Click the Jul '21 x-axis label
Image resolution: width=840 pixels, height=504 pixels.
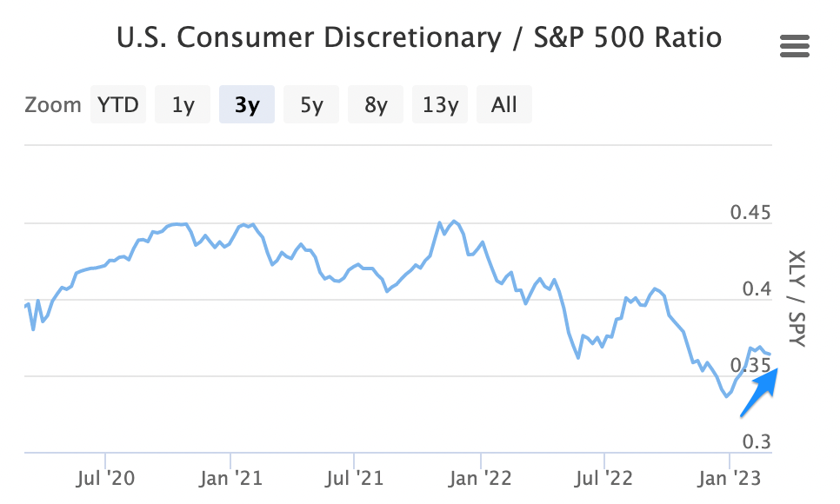pos(354,477)
